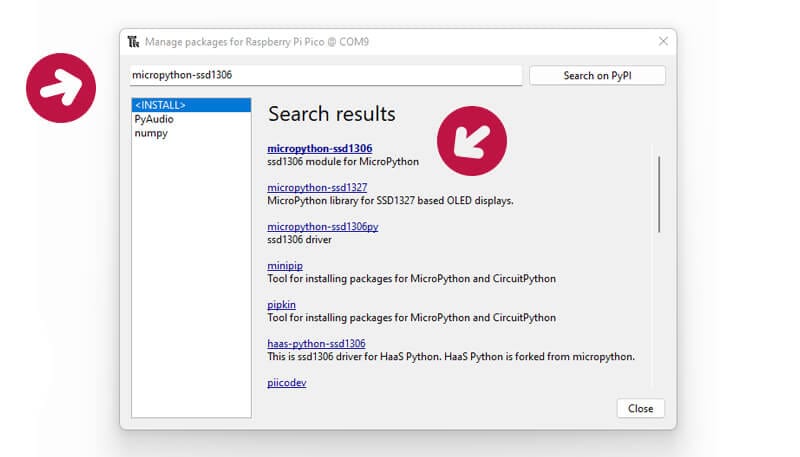Viewport: 800px width, 457px height.
Task: Close the Manage packages dialog with X
Action: [x=663, y=41]
